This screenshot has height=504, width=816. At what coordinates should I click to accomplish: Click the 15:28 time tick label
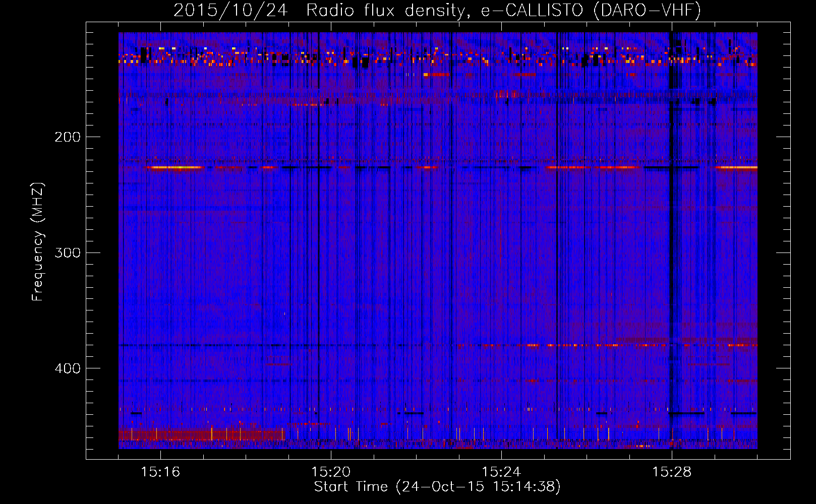click(x=672, y=472)
